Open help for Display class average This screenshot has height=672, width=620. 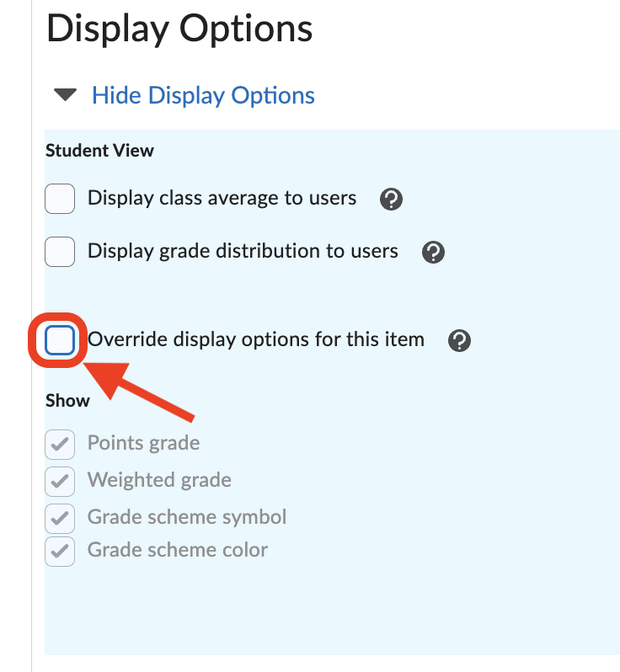click(392, 200)
